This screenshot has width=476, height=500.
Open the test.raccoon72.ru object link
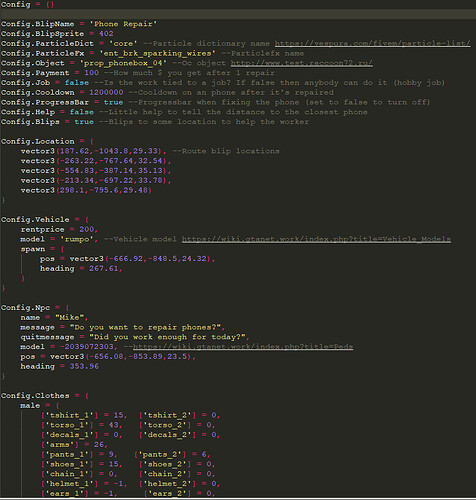301,63
